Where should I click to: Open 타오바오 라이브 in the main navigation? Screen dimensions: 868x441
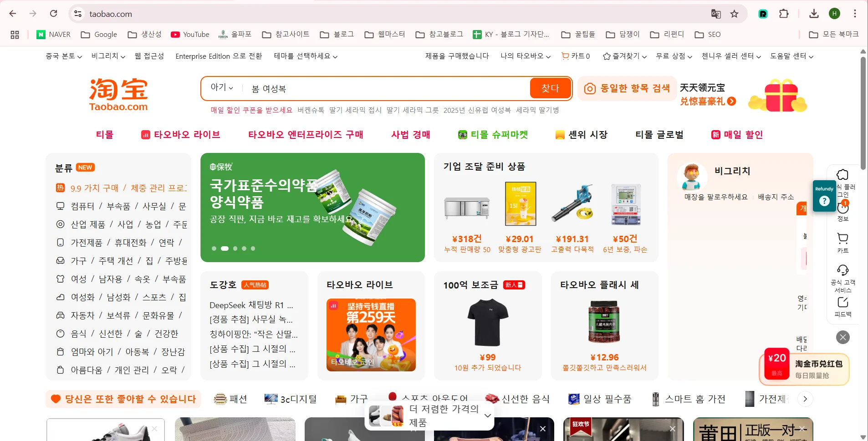[181, 135]
